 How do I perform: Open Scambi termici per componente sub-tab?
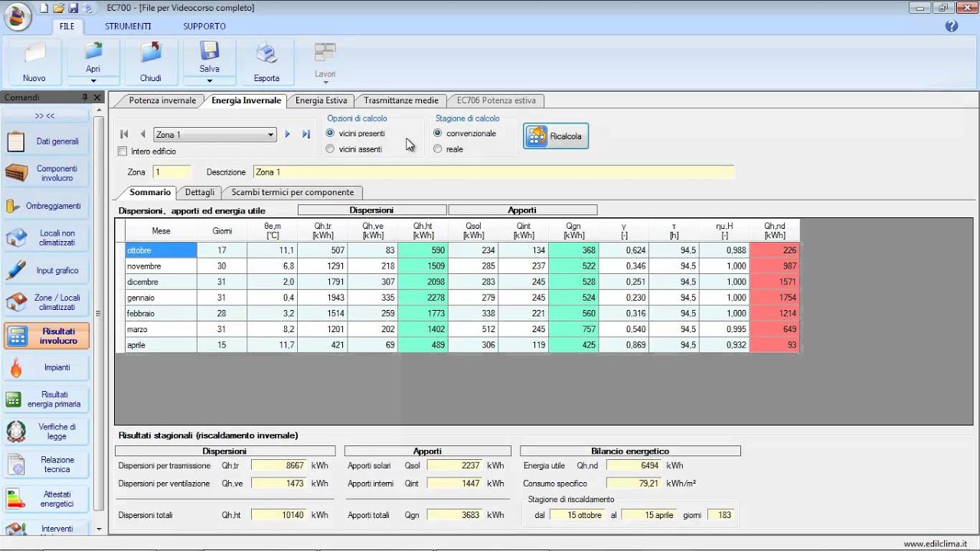click(292, 192)
